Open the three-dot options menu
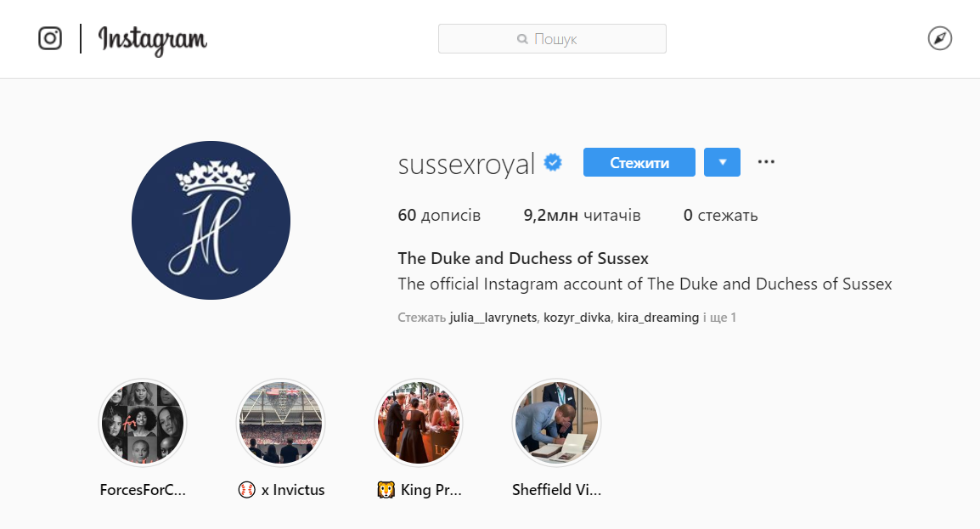 coord(766,162)
